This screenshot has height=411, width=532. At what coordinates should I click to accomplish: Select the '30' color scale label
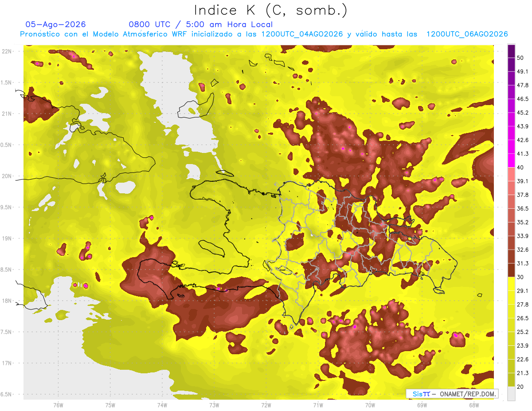pos(520,277)
